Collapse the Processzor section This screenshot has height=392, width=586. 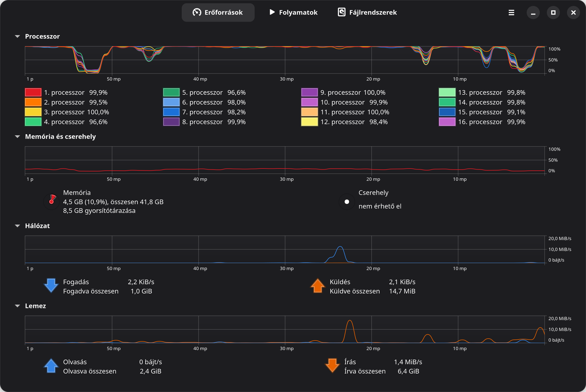[x=17, y=36]
